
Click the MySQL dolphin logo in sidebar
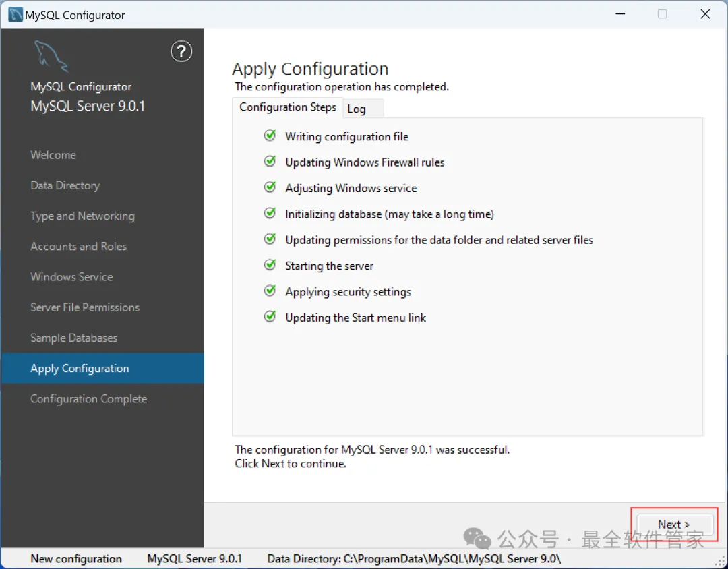point(51,56)
